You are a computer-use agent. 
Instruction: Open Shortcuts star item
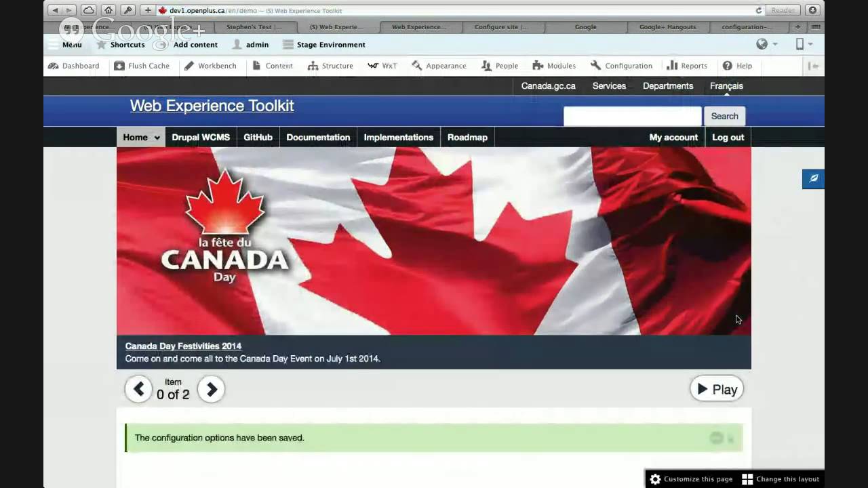click(x=120, y=45)
